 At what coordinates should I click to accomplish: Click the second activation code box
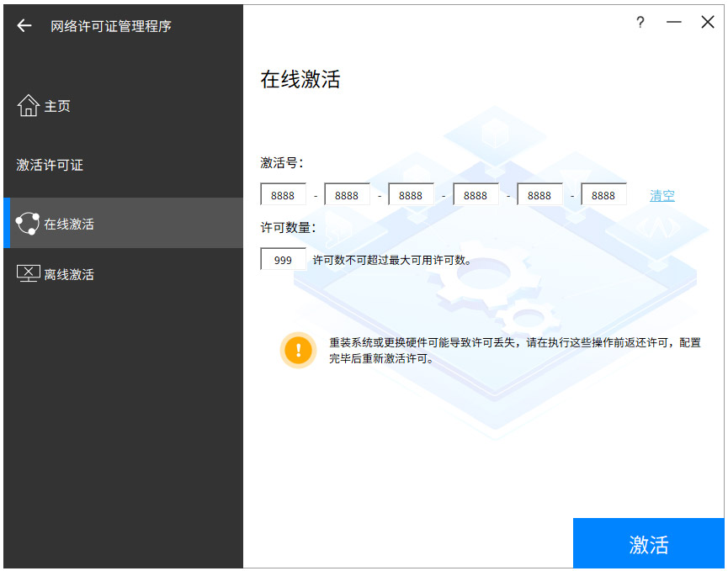pyautogui.click(x=347, y=194)
